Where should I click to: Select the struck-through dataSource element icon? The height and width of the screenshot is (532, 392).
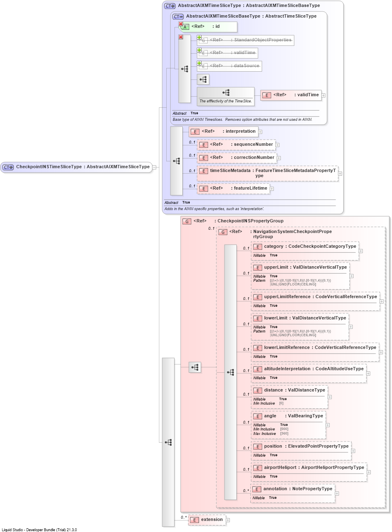[204, 66]
